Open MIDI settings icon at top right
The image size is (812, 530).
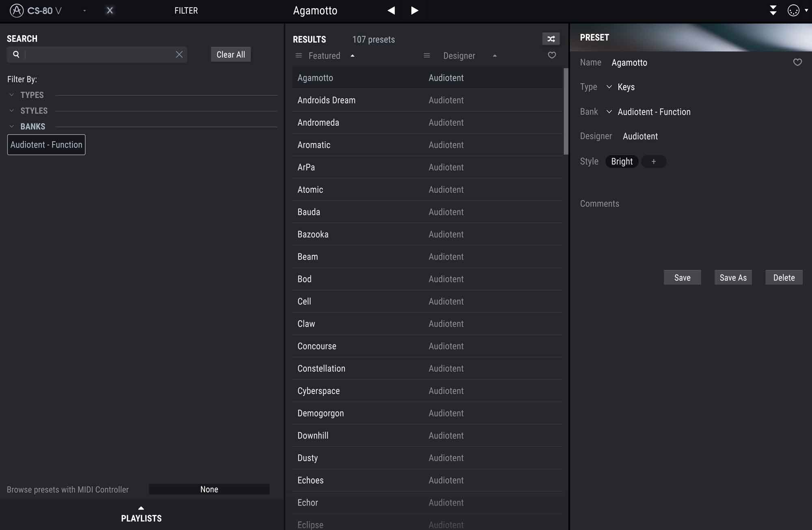tap(793, 11)
